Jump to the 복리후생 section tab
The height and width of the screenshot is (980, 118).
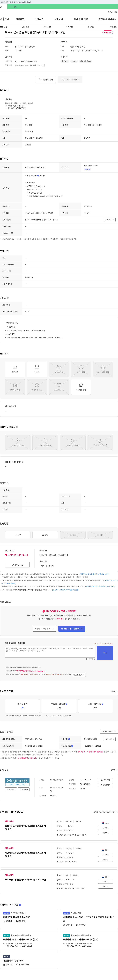[69, 27]
